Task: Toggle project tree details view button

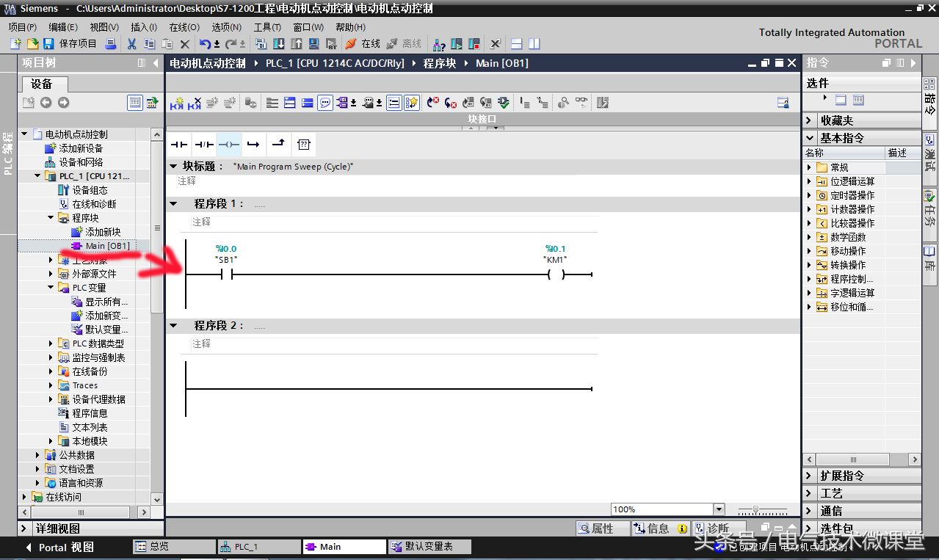Action: (135, 103)
